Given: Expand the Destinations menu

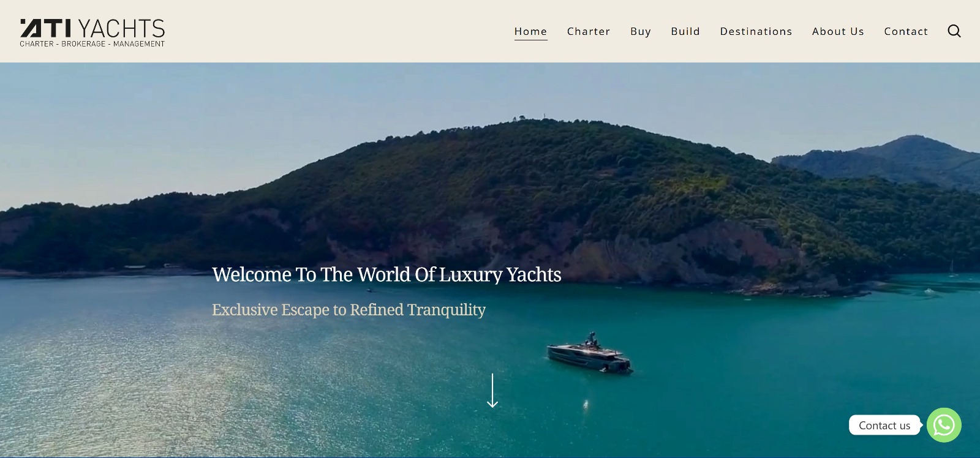Looking at the screenshot, I should click(756, 31).
